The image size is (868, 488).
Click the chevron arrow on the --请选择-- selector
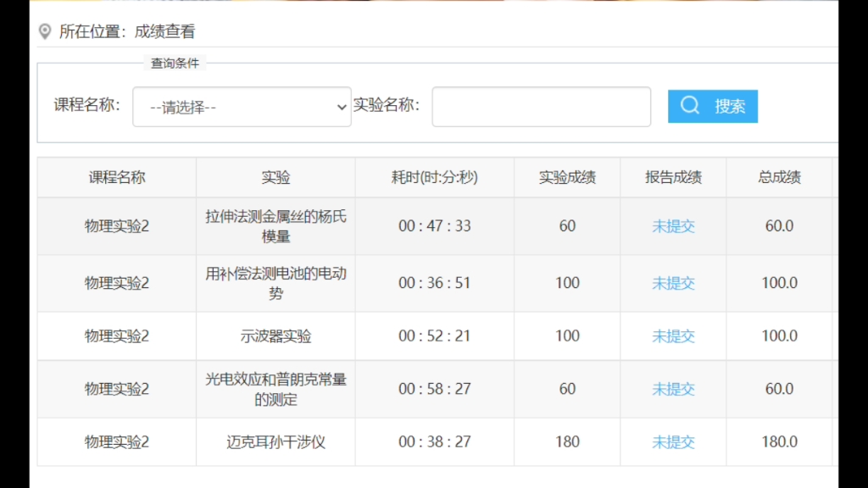(339, 107)
